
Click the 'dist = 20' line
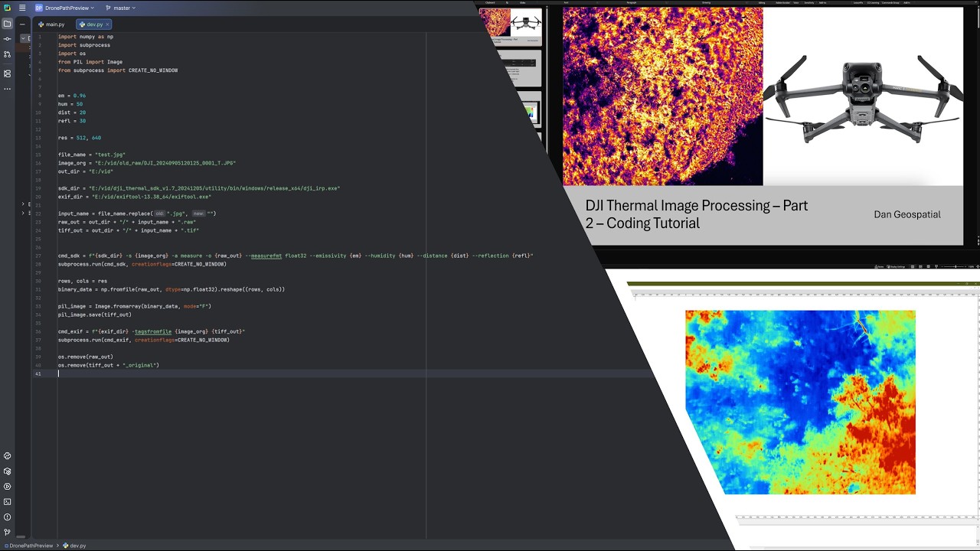(72, 112)
